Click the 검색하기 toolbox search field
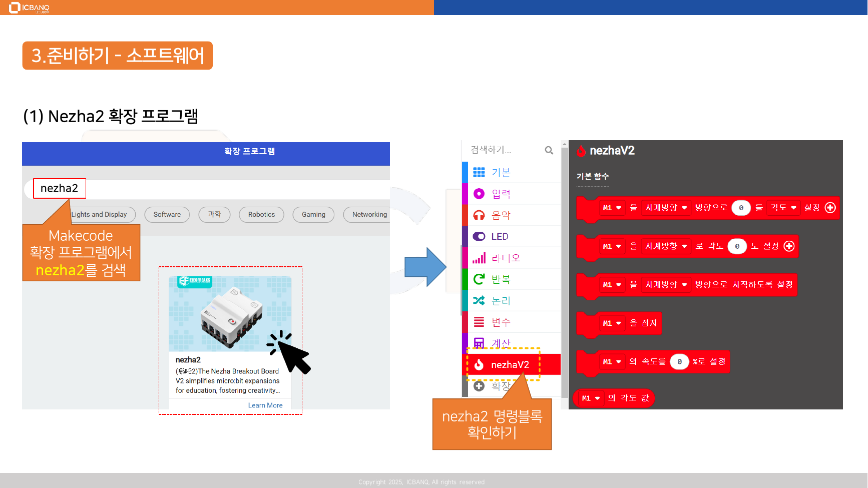This screenshot has height=488, width=868. (x=512, y=150)
